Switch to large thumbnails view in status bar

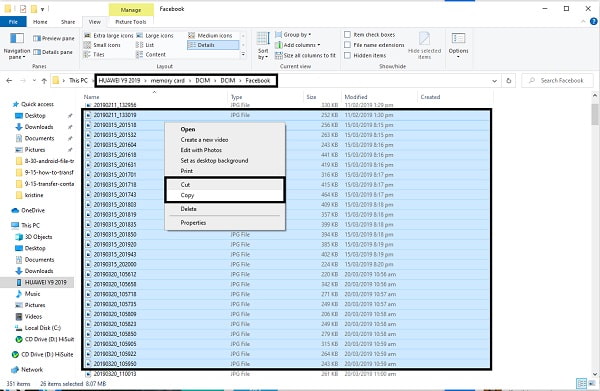pyautogui.click(x=592, y=383)
